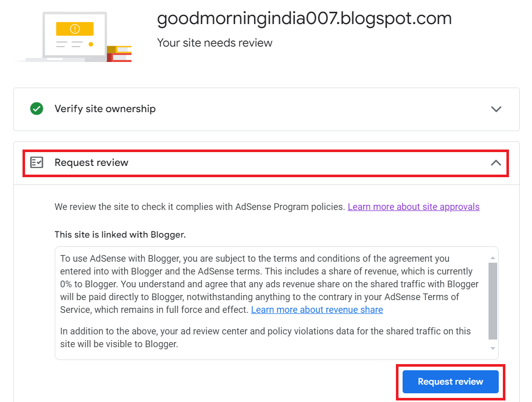
Task: Click the goodmorningindia007.blogspot.com site title
Action: tap(304, 18)
